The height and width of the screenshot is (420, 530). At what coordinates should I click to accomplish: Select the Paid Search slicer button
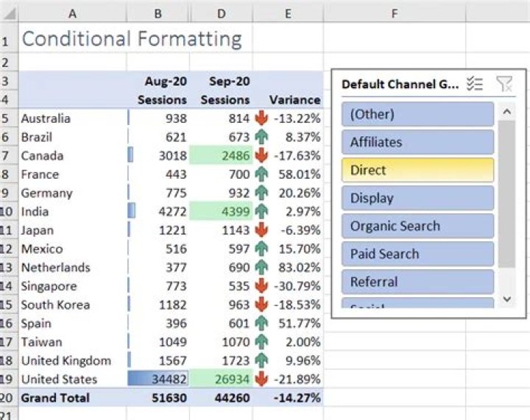tap(417, 254)
